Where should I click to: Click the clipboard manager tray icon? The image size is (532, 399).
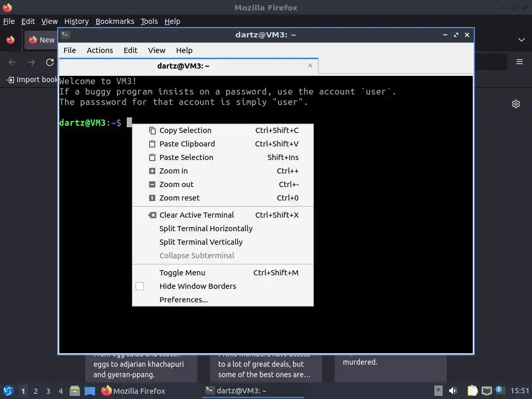coord(472,391)
